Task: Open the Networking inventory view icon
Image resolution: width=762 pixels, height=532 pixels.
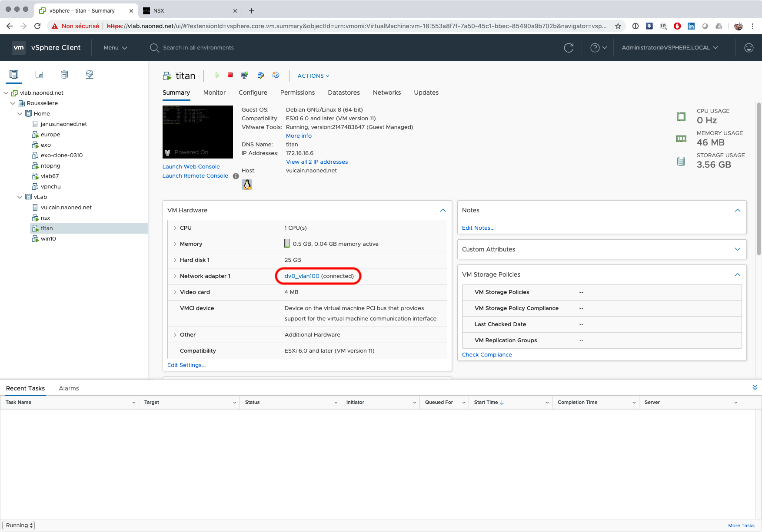Action: (x=90, y=74)
